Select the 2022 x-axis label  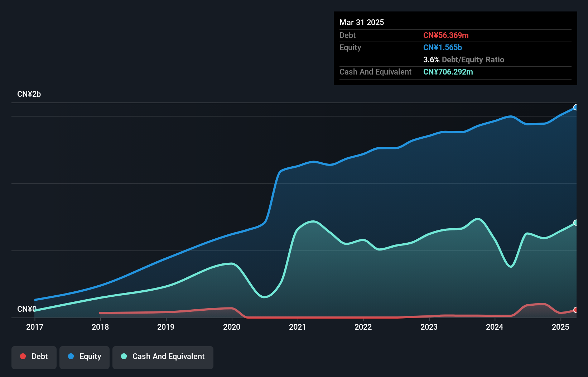(x=363, y=327)
